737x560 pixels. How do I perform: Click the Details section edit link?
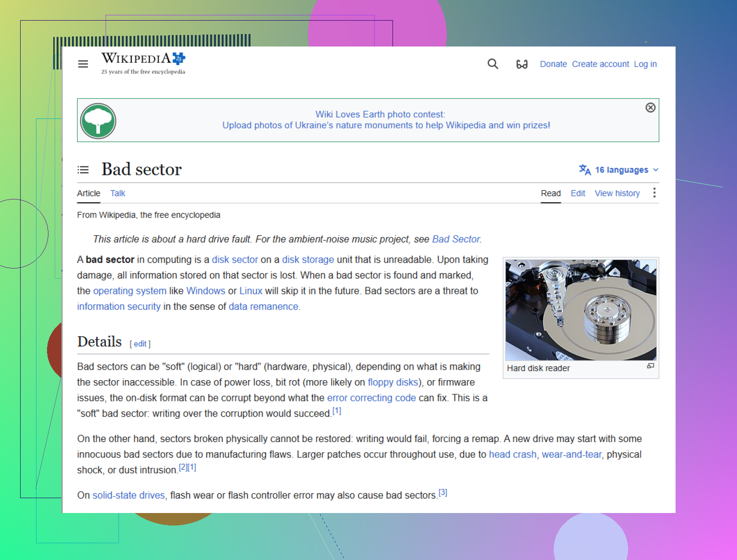click(x=140, y=344)
